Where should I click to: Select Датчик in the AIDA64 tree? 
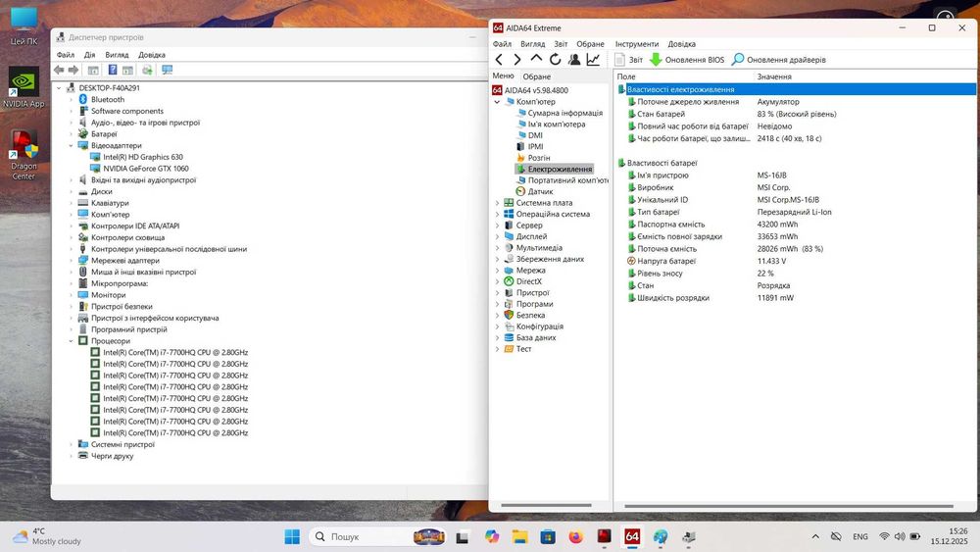pos(540,191)
